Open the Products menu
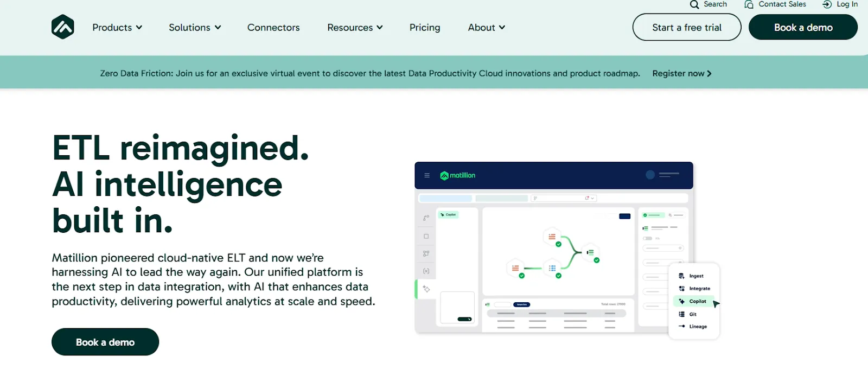Viewport: 868px width, 382px height. [x=117, y=27]
